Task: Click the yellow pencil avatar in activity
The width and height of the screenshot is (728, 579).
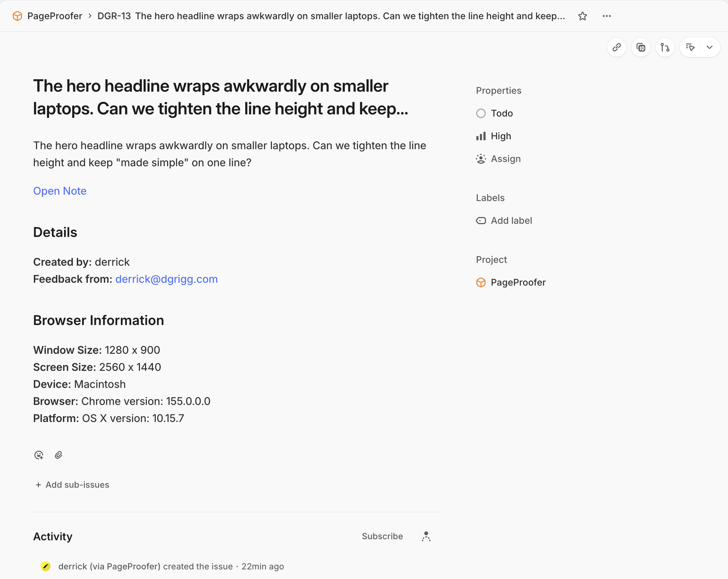Action: click(45, 566)
